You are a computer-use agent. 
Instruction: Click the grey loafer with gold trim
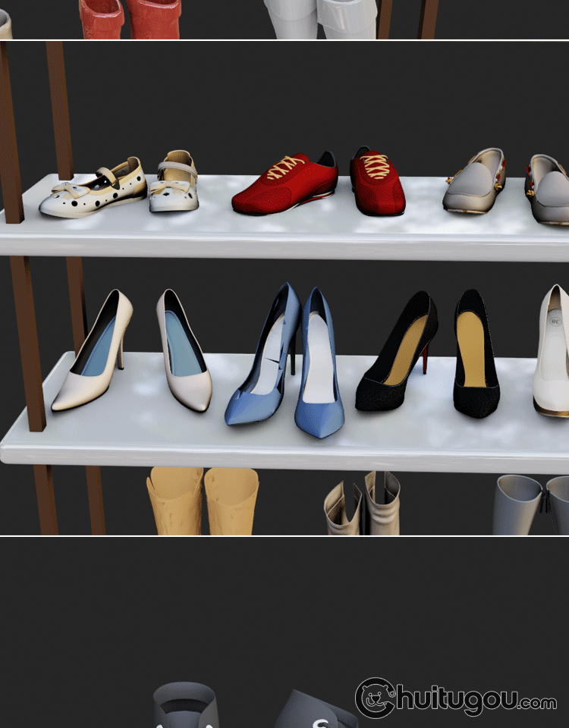click(474, 180)
